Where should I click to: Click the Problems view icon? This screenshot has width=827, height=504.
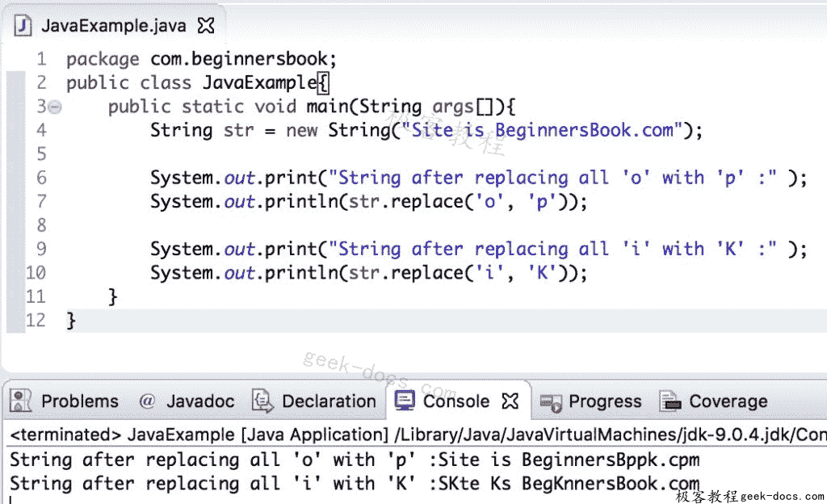pyautogui.click(x=19, y=401)
